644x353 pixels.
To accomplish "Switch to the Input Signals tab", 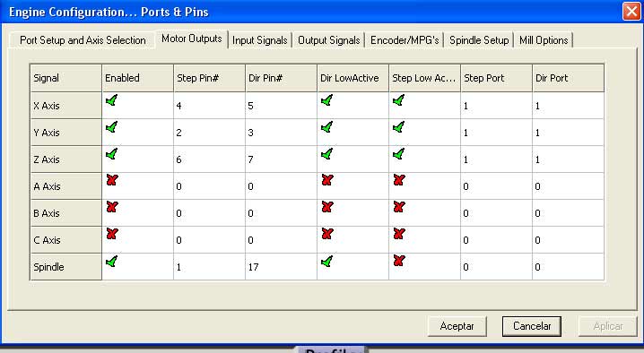I will pyautogui.click(x=259, y=40).
